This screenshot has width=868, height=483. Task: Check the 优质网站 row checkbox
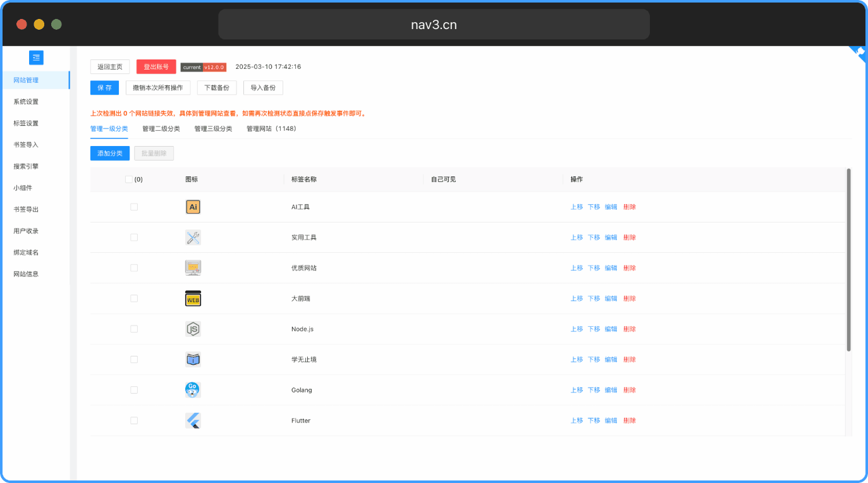134,268
